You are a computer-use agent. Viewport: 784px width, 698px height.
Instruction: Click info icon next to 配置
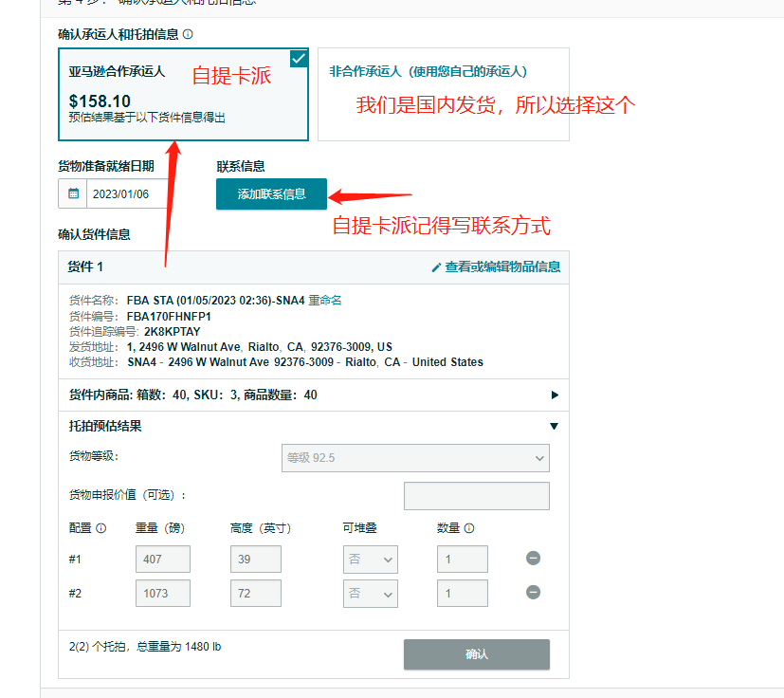tap(101, 528)
